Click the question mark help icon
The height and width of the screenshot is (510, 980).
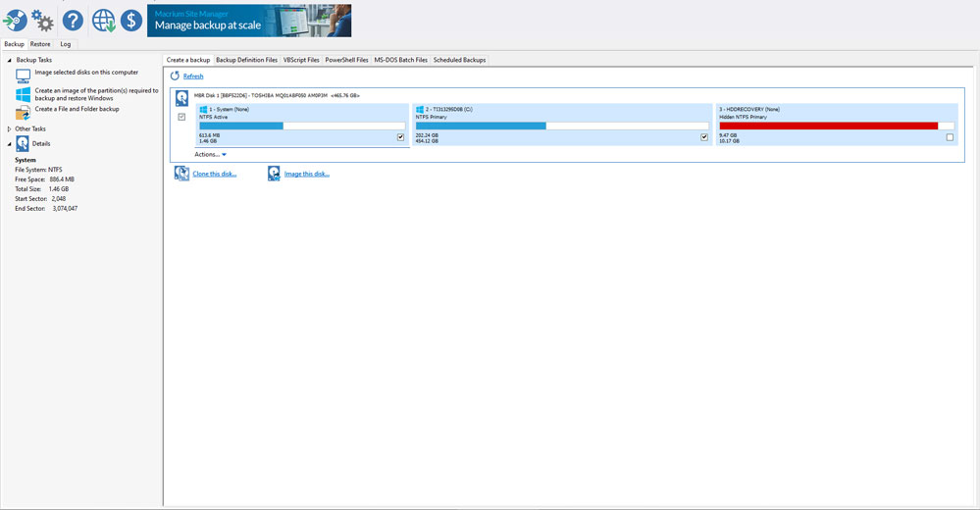pyautogui.click(x=73, y=21)
